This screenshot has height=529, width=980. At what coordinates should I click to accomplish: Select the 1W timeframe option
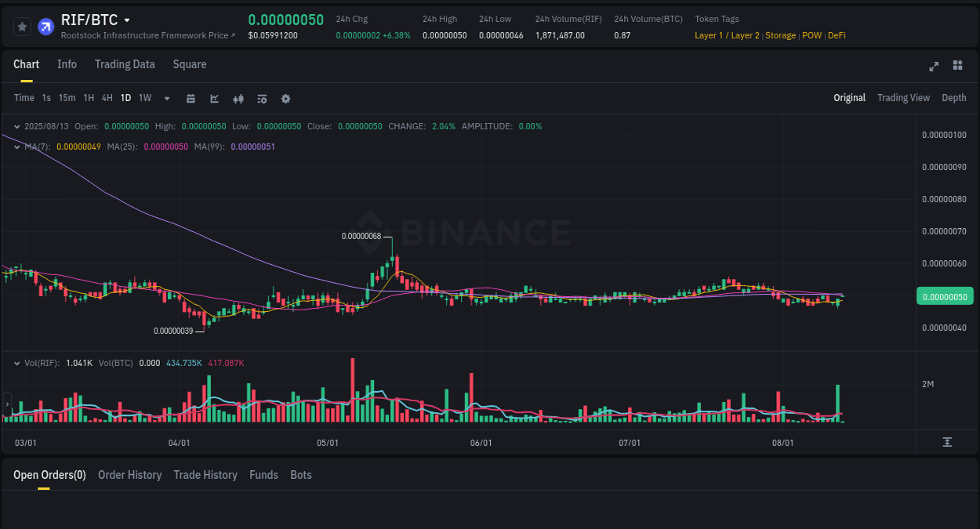pyautogui.click(x=145, y=98)
